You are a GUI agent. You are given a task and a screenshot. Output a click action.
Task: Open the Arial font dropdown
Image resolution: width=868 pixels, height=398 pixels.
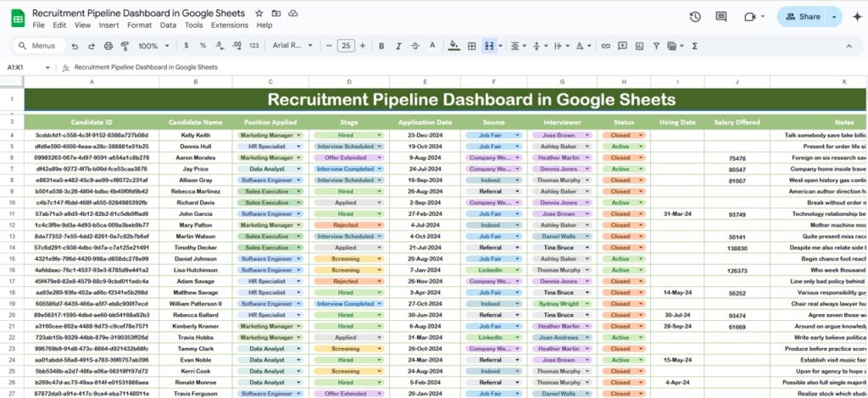point(292,46)
